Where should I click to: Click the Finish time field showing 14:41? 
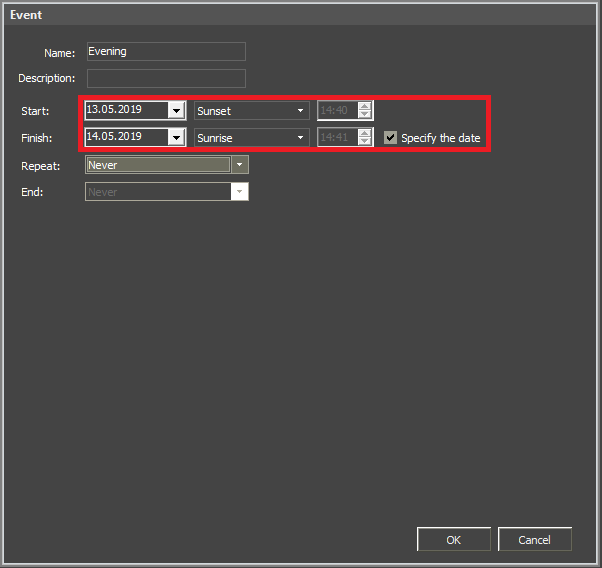pyautogui.click(x=336, y=138)
